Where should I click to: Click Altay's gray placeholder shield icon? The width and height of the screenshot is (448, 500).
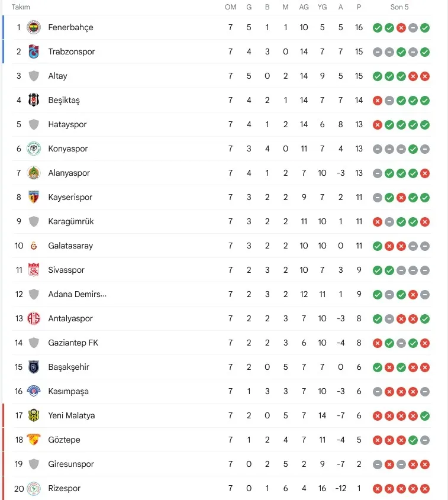(34, 76)
